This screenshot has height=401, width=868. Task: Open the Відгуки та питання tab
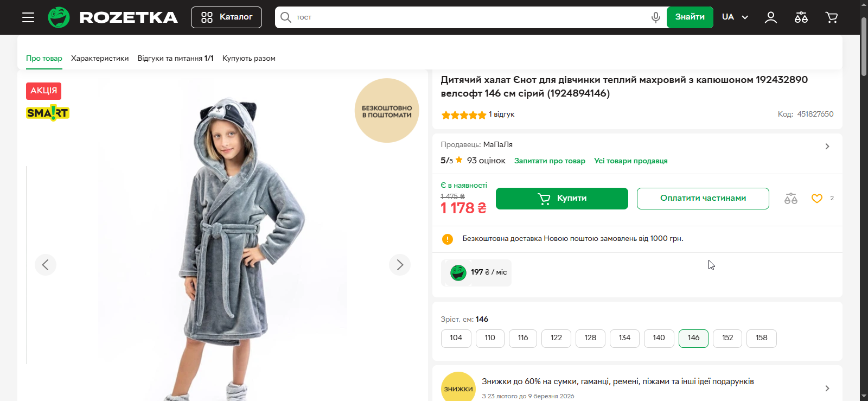(175, 58)
